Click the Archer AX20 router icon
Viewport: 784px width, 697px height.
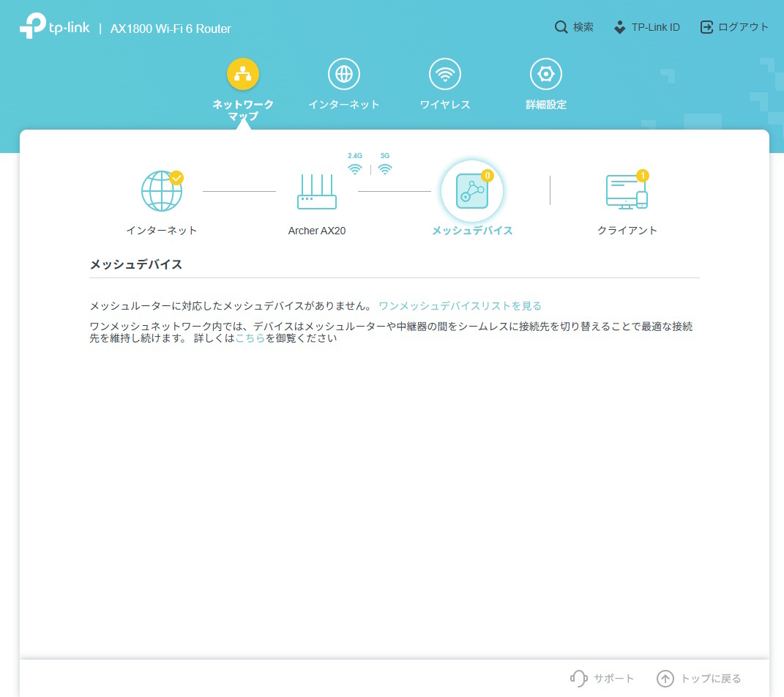(317, 192)
